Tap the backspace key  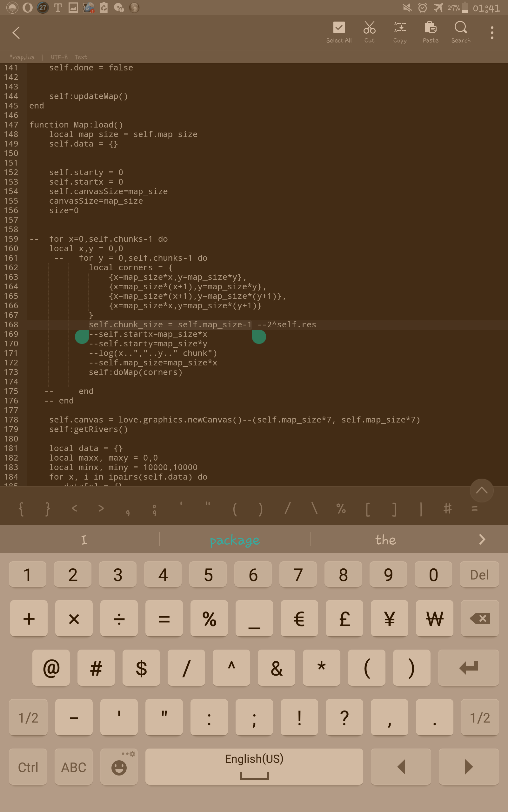pos(480,619)
